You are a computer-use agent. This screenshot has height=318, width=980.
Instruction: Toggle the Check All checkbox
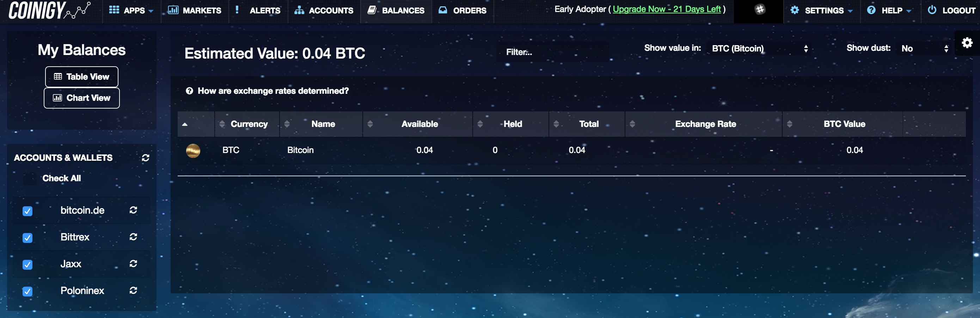pos(30,179)
